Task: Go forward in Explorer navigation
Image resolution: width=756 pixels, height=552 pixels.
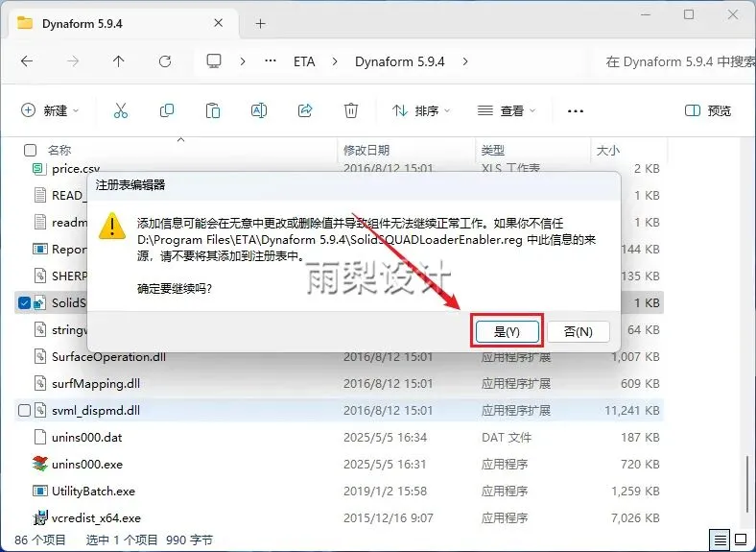Action: coord(73,61)
